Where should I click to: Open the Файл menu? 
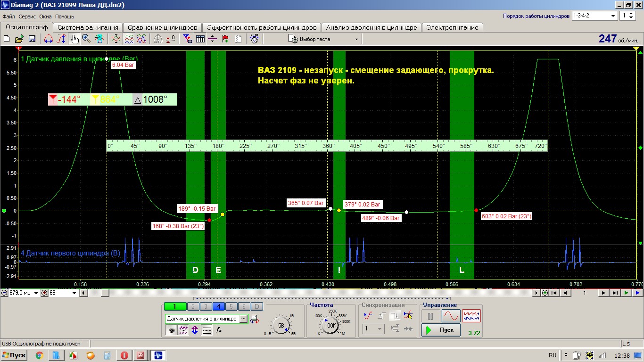(x=8, y=16)
